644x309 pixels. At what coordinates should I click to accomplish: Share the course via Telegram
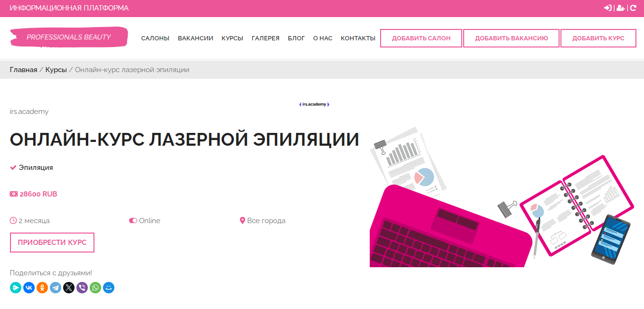pyautogui.click(x=56, y=288)
